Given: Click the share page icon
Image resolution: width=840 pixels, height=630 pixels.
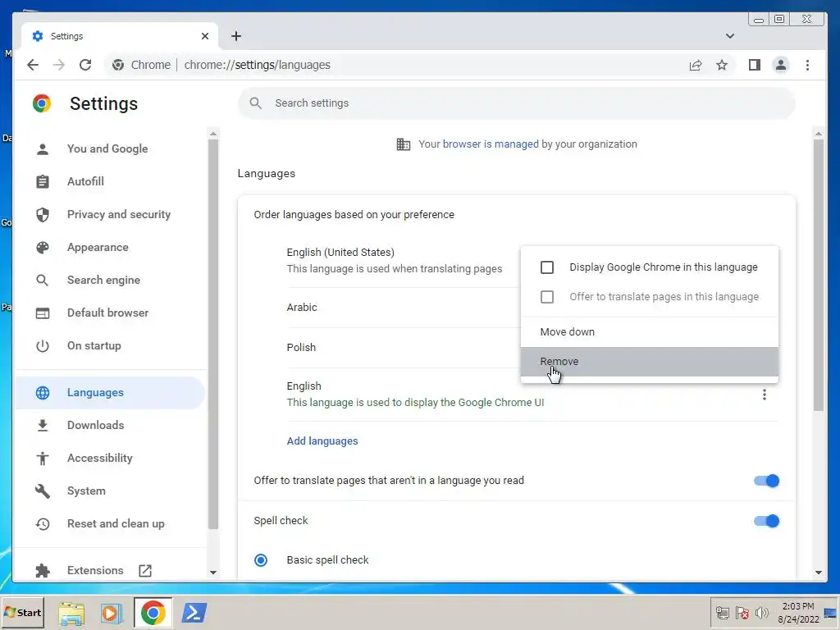Looking at the screenshot, I should [696, 65].
